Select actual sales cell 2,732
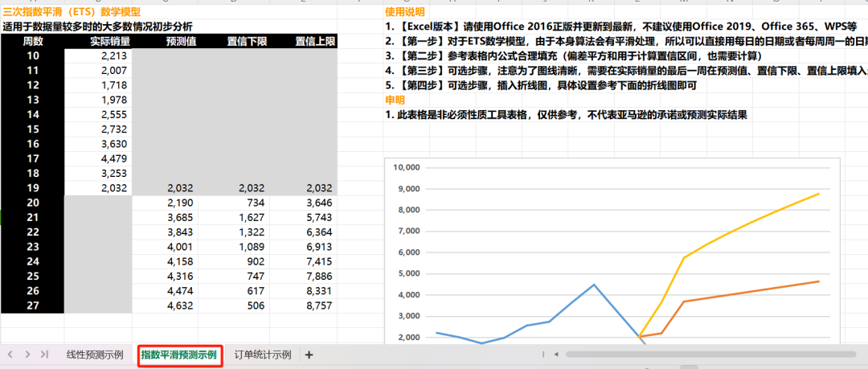Screen dimensions: 868x369 pos(98,129)
